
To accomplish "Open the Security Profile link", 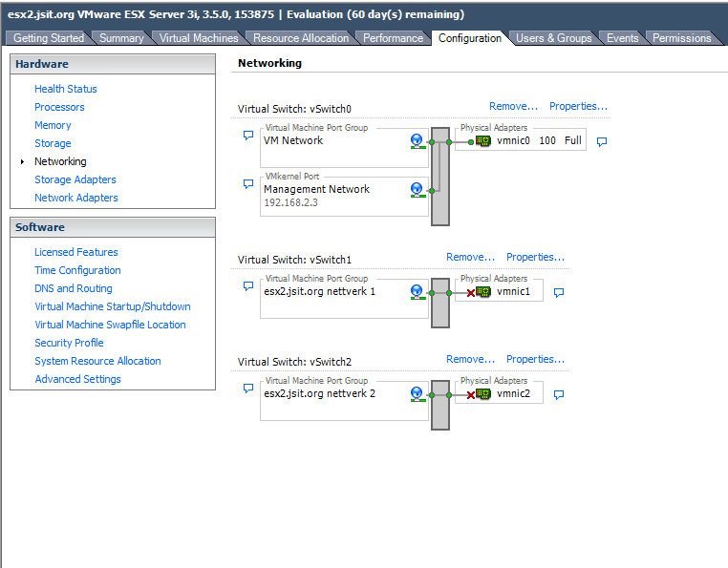I will click(69, 343).
